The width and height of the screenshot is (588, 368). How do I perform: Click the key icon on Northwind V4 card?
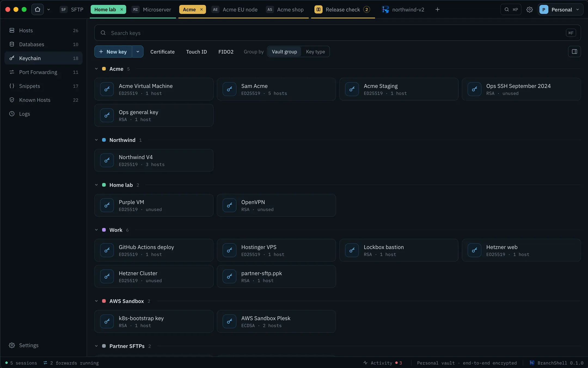coord(107,160)
